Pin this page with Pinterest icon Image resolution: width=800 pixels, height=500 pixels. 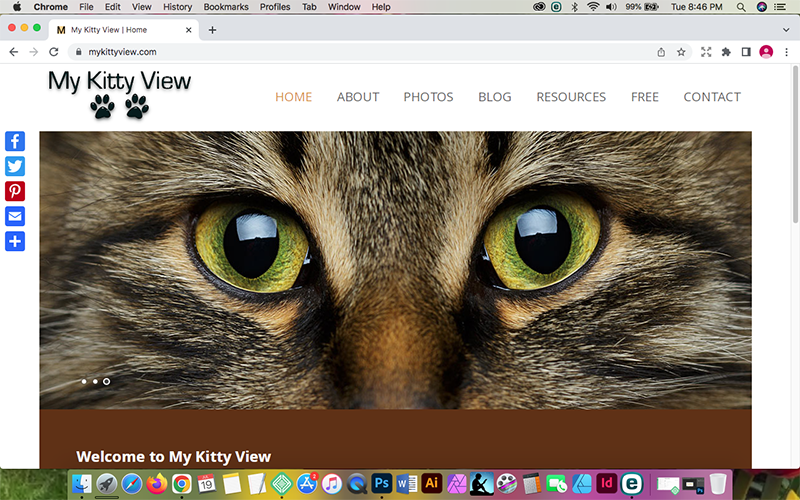(15, 191)
